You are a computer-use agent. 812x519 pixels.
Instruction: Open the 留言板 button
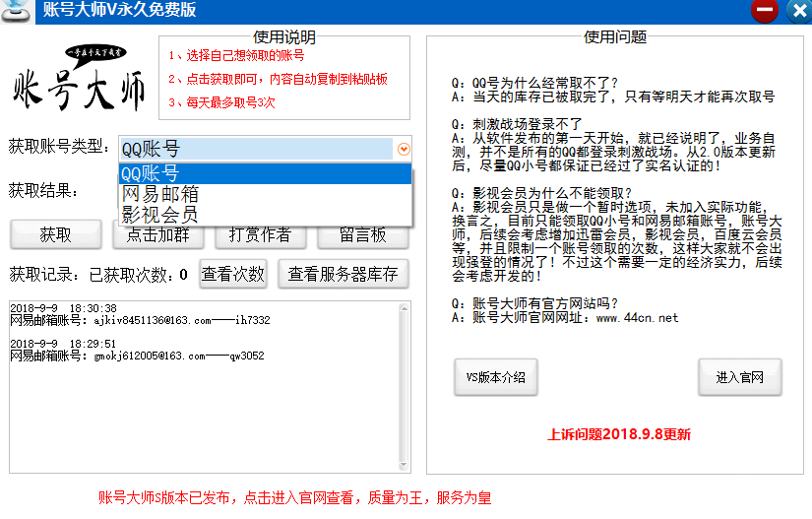pyautogui.click(x=363, y=236)
